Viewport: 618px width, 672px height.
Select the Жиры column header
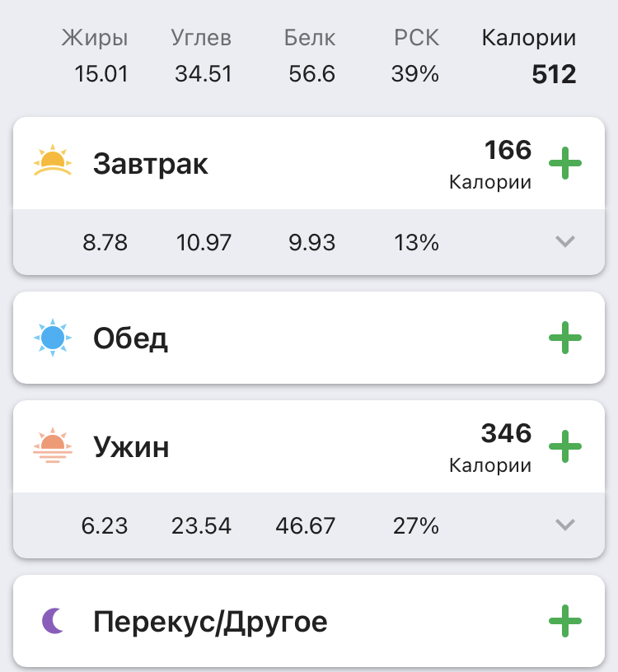click(x=95, y=38)
